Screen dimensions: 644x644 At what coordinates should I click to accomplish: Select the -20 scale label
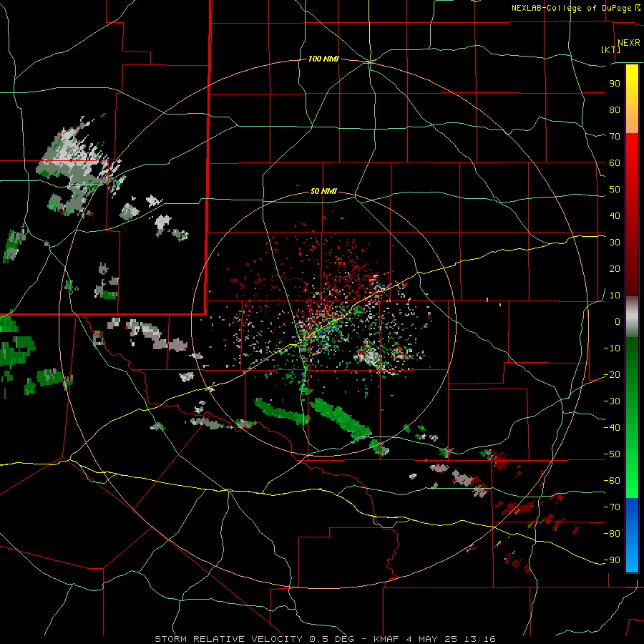pos(612,374)
